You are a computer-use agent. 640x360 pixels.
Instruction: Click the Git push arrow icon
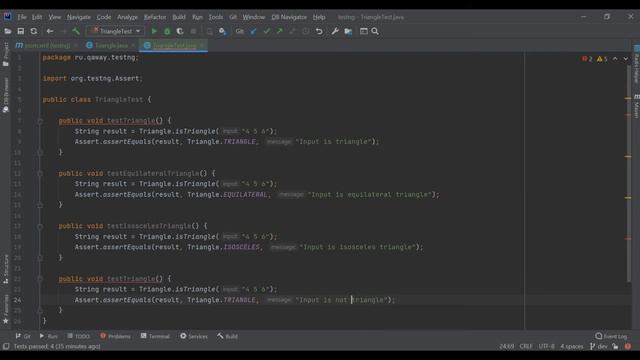tap(280, 31)
